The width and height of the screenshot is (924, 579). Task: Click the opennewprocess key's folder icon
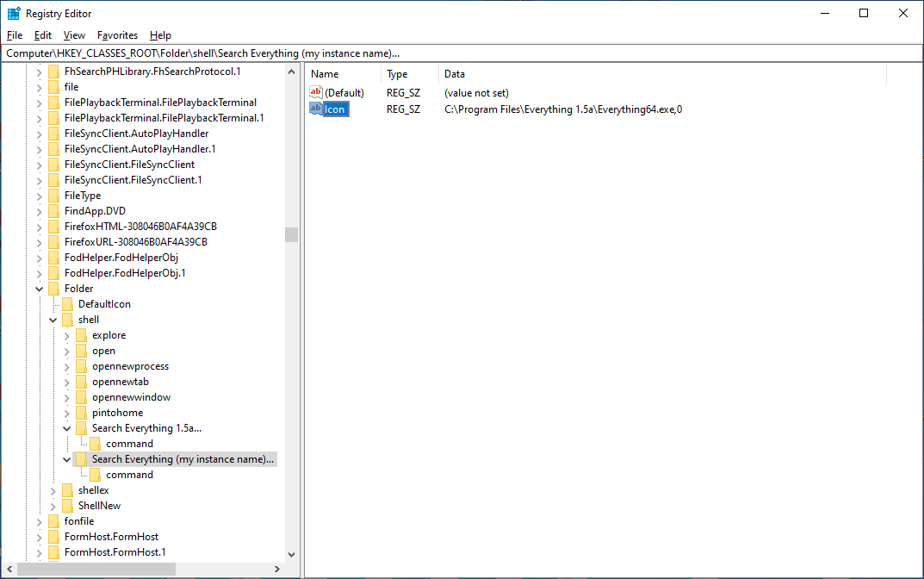81,366
